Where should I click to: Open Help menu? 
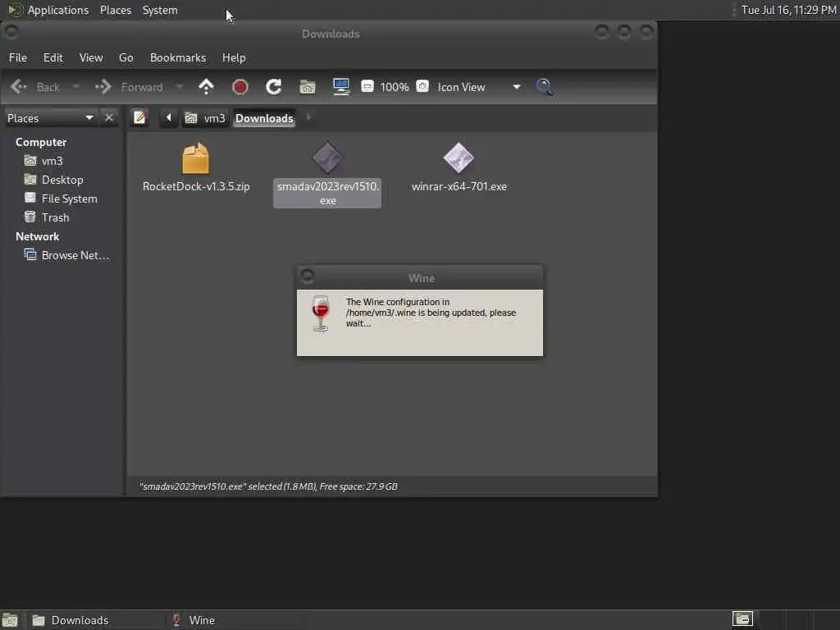(x=234, y=57)
